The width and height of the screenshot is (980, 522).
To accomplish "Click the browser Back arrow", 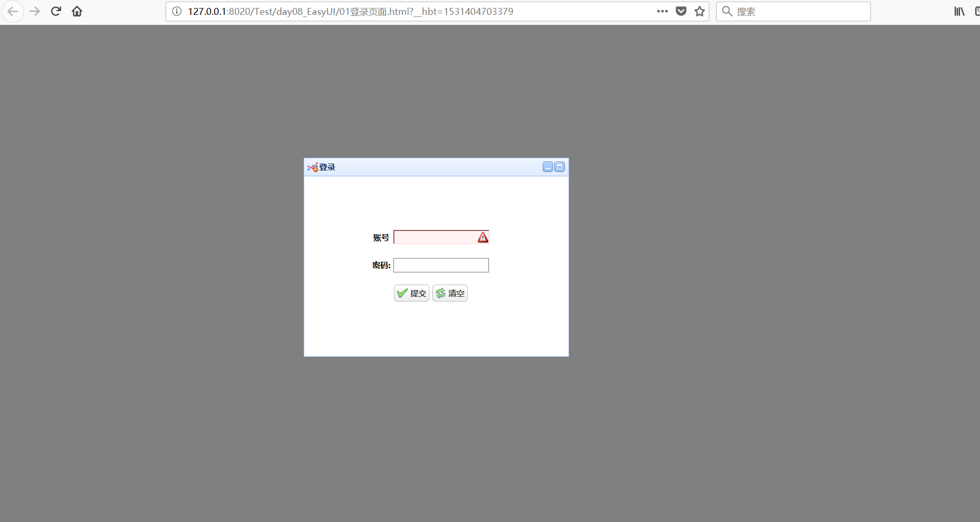I will 13,11.
